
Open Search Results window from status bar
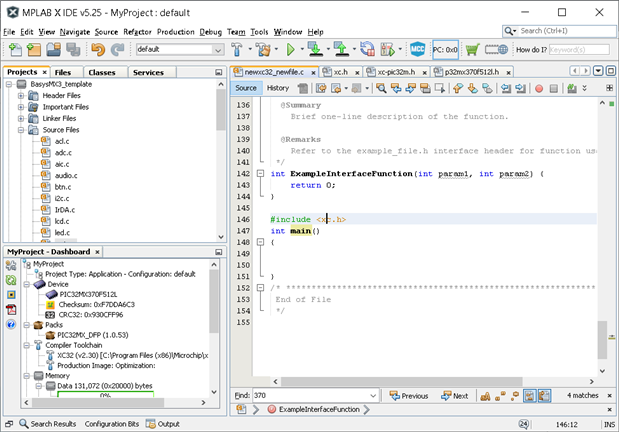48,424
